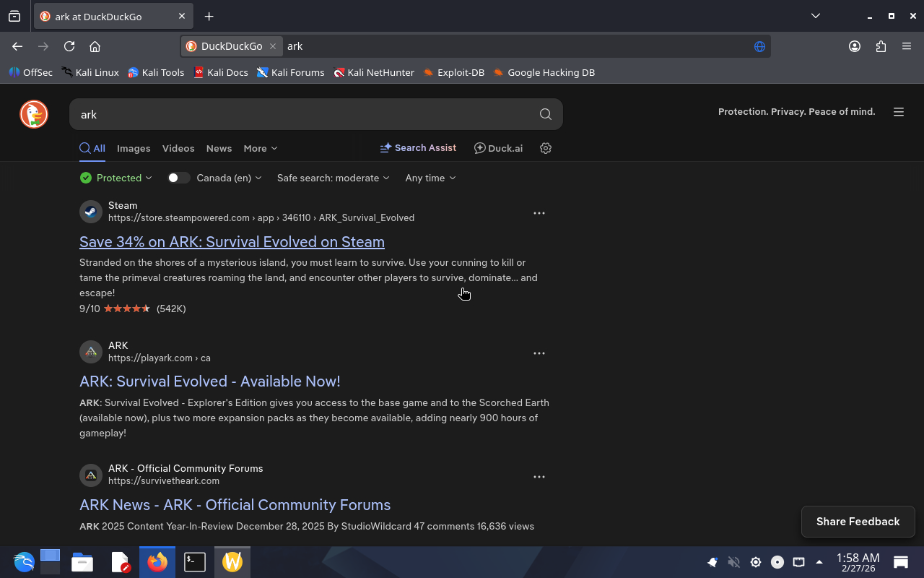Open the Safe search: moderate dropdown

(x=333, y=178)
